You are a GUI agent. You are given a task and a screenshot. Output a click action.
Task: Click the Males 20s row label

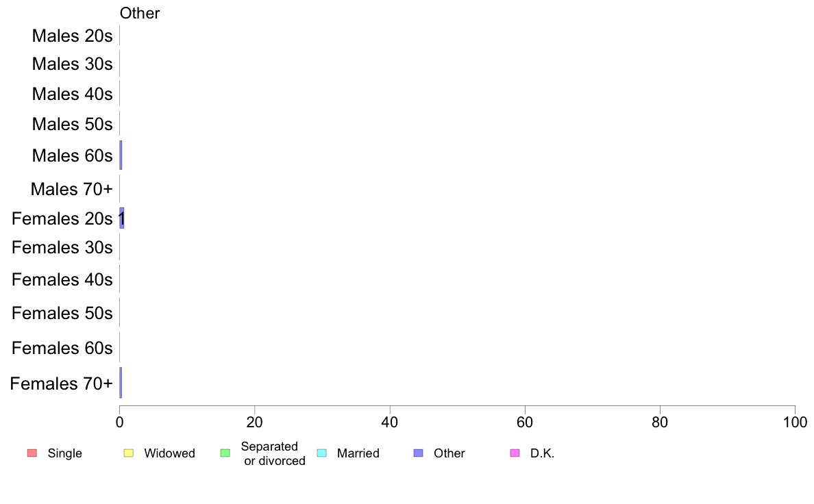coord(72,36)
